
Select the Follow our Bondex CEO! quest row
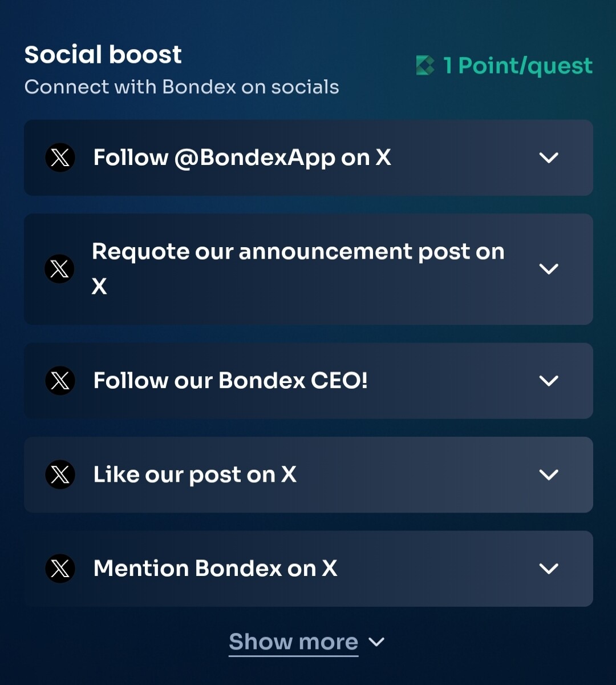[x=309, y=381]
